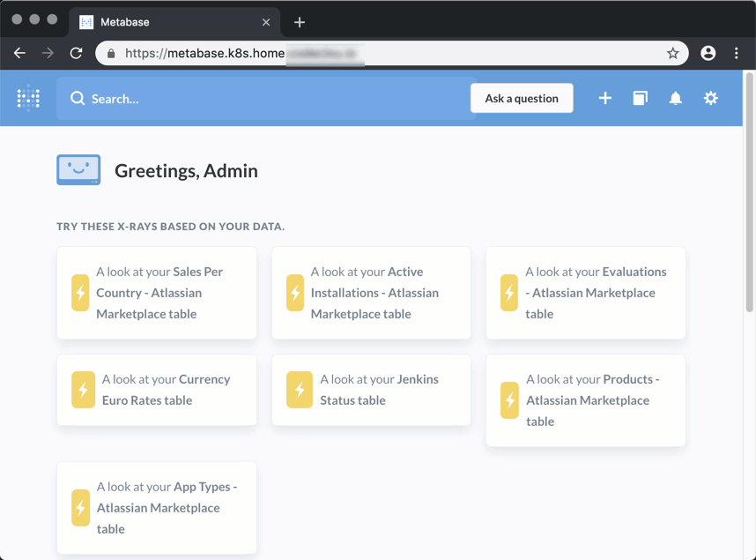
Task: Click the Greetings, Admin heading
Action: 186,171
